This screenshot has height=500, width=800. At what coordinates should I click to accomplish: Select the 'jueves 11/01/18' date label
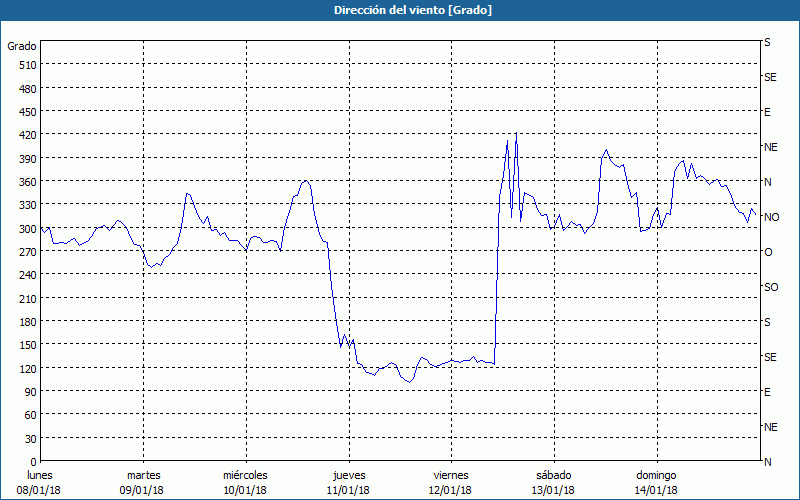click(x=348, y=482)
